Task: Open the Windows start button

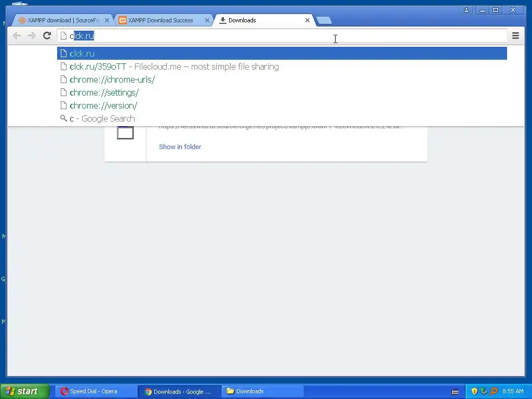Action: 25,391
